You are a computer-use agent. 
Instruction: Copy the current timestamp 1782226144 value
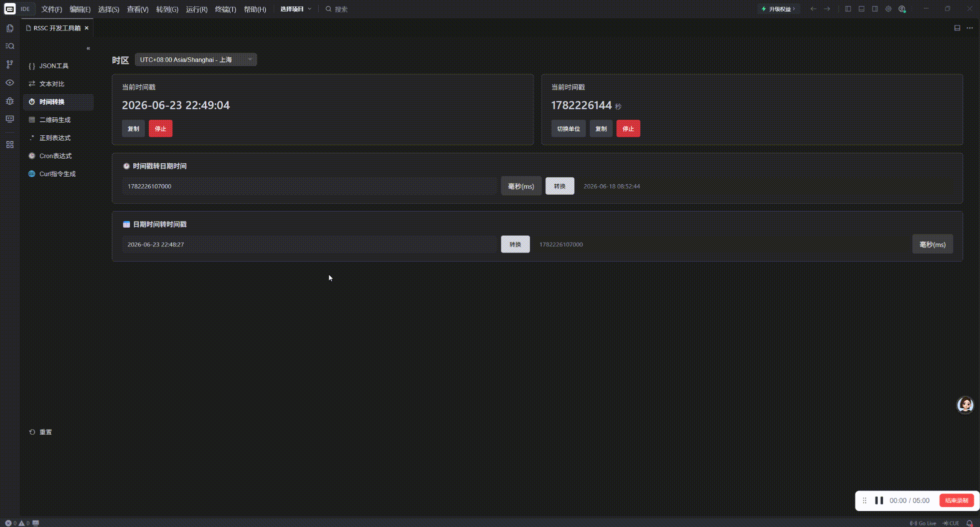pos(601,129)
